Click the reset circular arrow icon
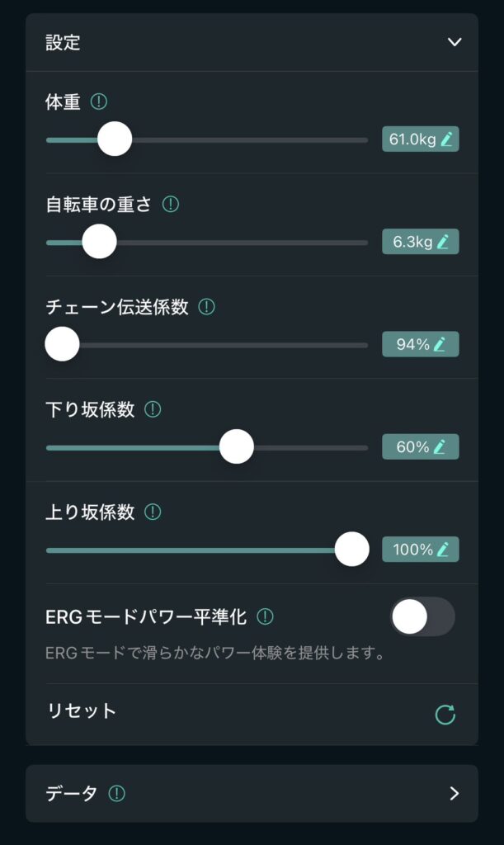 click(x=445, y=715)
